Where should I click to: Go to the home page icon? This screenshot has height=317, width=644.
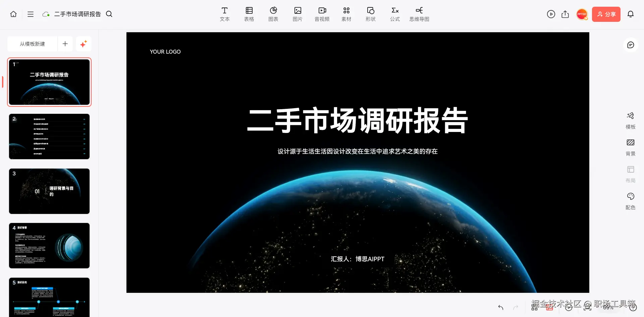[13, 14]
